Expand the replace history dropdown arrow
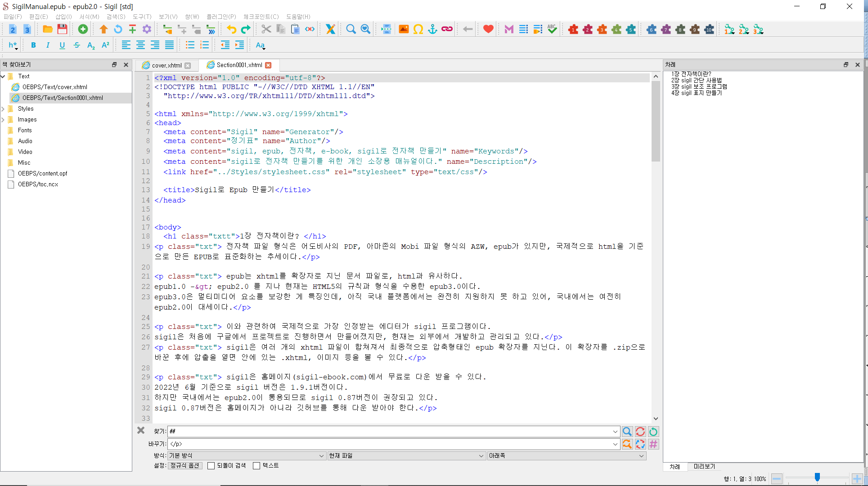The width and height of the screenshot is (868, 486). pos(615,444)
